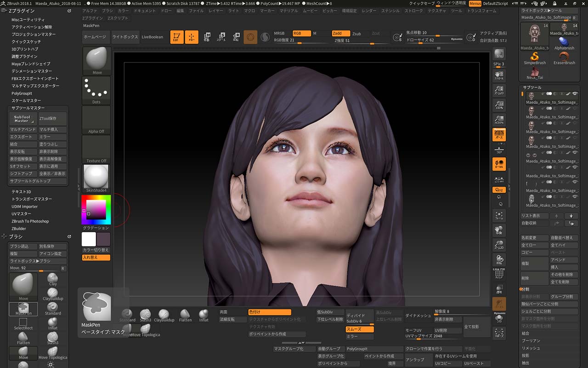Expand the リメッシュ section
This screenshot has height=368, width=588.
pyautogui.click(x=531, y=348)
